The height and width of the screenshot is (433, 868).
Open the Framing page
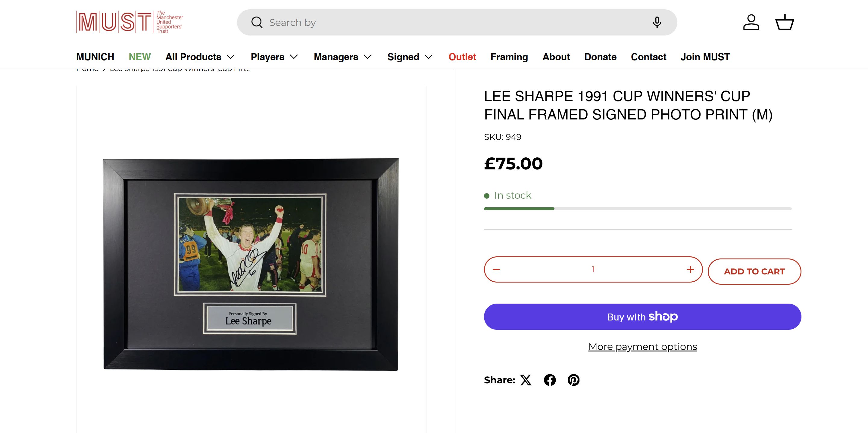[509, 57]
